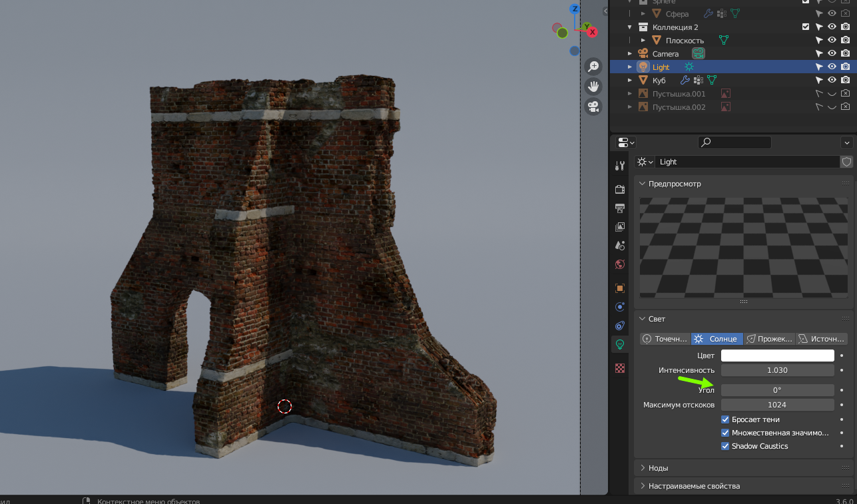
Task: Uncheck the Бросает тени checkbox
Action: point(726,419)
